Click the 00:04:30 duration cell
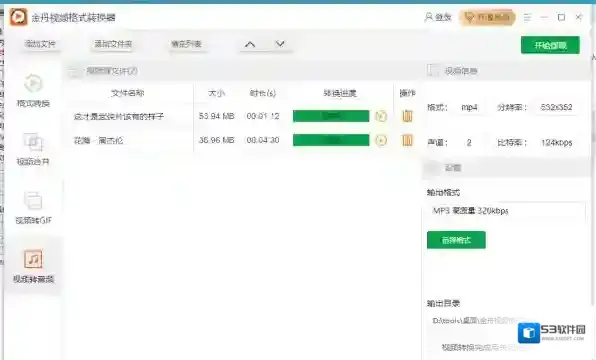This screenshot has height=360, width=596. [263, 140]
